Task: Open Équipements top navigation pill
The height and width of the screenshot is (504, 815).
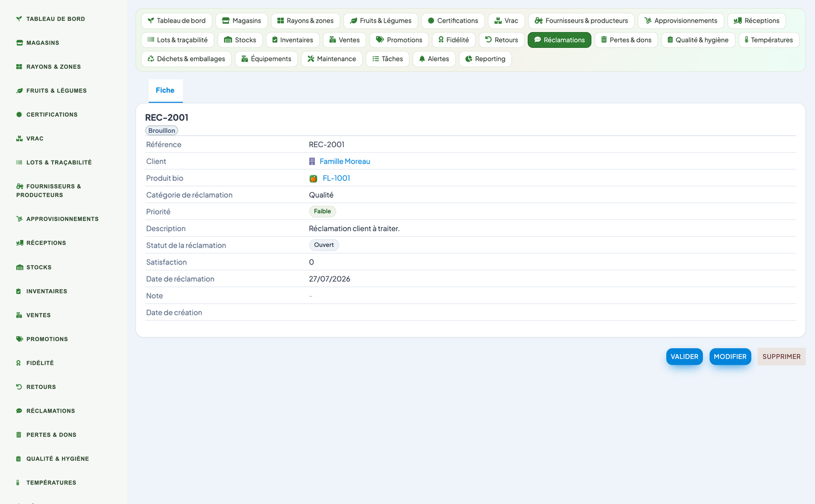Action: pos(266,59)
